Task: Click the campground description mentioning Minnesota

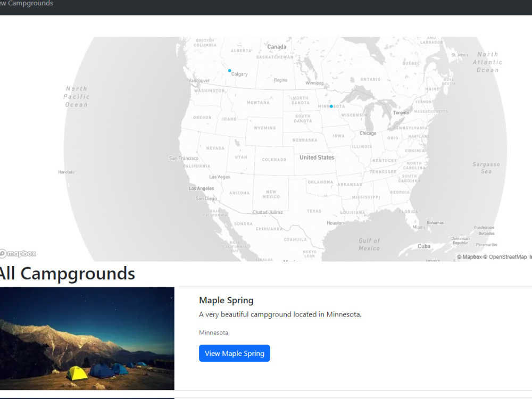Action: tap(280, 314)
